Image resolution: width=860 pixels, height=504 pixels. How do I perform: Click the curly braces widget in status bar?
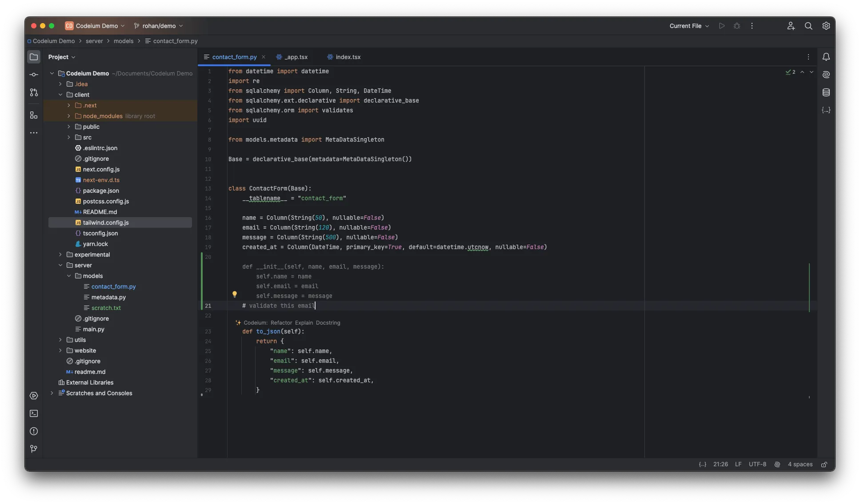coord(702,464)
